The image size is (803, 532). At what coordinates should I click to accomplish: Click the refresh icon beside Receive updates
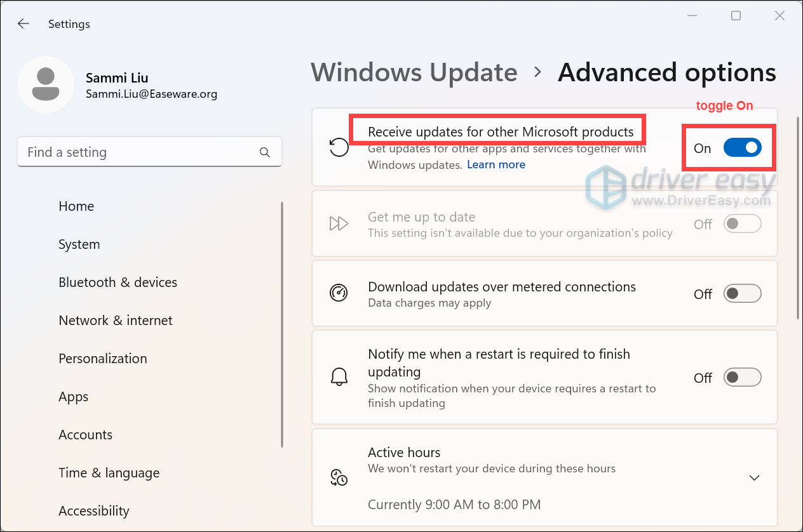click(339, 147)
